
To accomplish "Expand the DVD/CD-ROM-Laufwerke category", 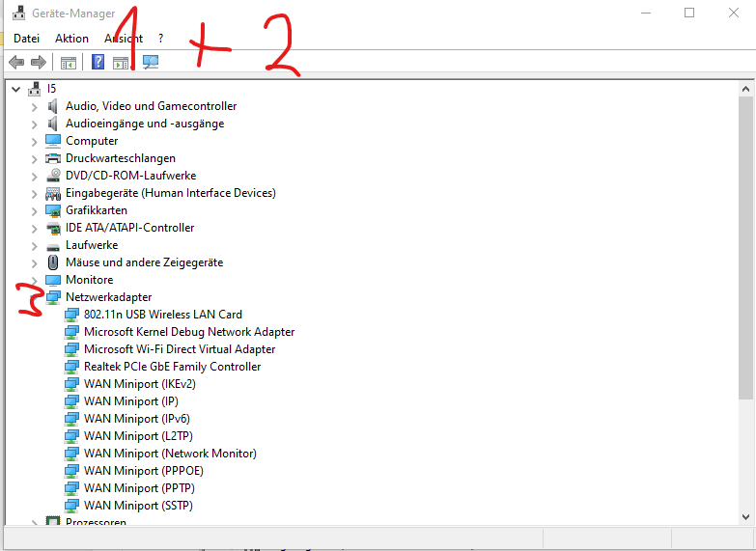I will pyautogui.click(x=34, y=177).
